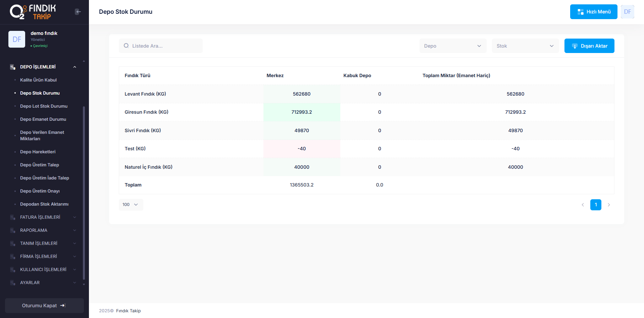644x318 pixels.
Task: Click the DF avatar in top-right corner
Action: (x=627, y=12)
